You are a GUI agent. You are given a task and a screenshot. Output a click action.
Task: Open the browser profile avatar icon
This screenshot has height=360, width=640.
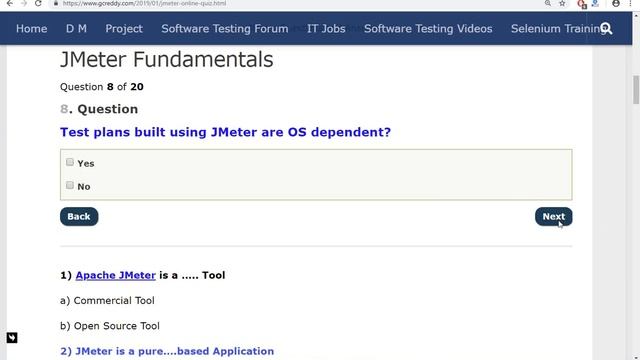616,3
